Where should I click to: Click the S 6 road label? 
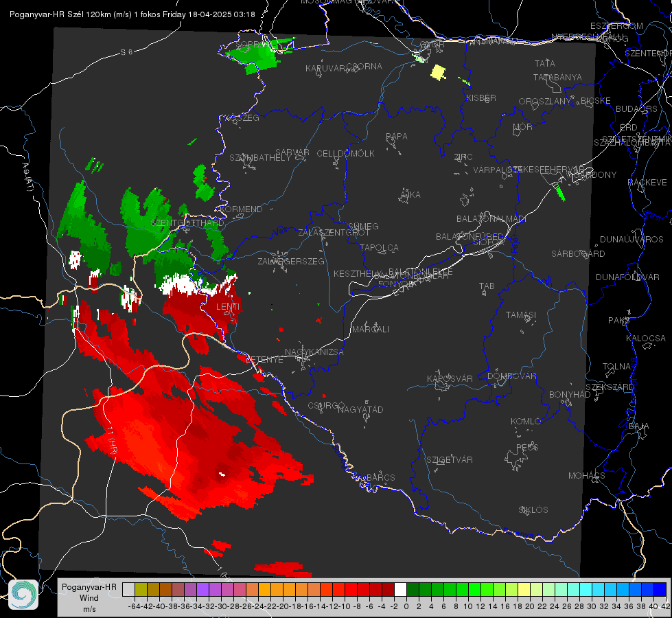coord(126,52)
